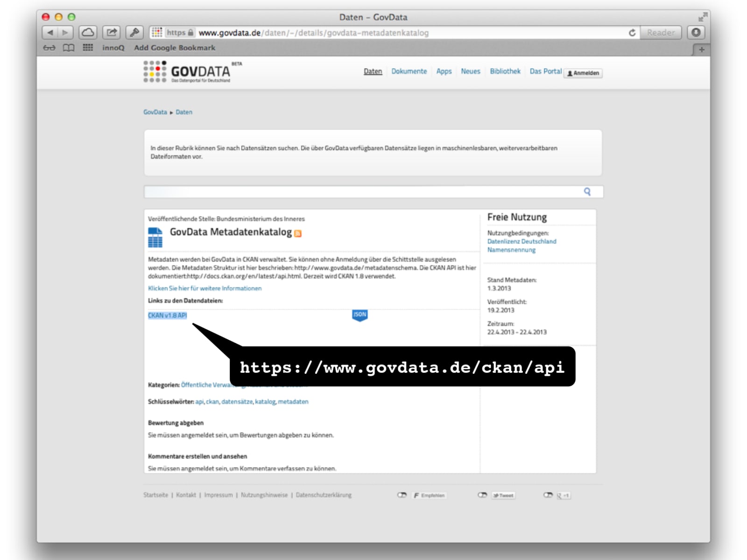Open the Das Portal navigation tab
This screenshot has height=560, width=747.
click(546, 71)
